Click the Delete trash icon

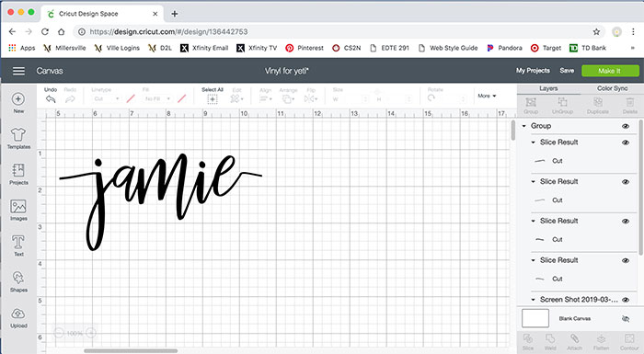point(630,102)
